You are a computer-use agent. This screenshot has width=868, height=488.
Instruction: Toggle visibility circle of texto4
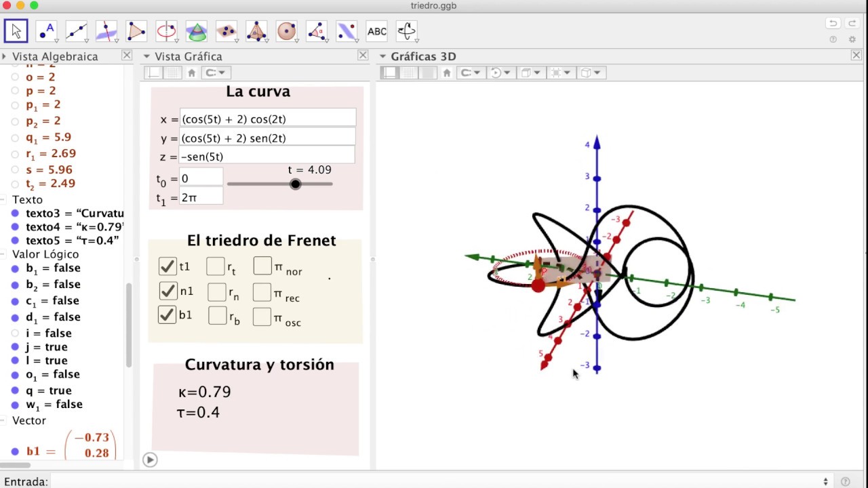15,227
